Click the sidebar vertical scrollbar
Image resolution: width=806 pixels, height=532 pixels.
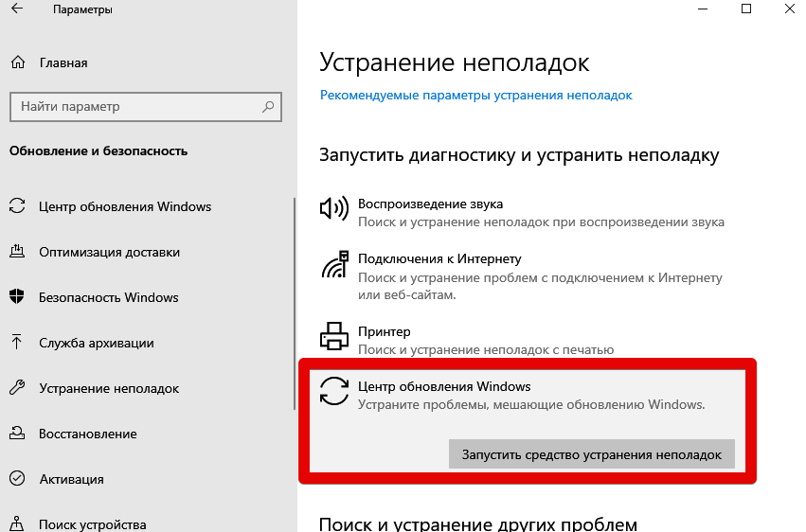pyautogui.click(x=295, y=303)
